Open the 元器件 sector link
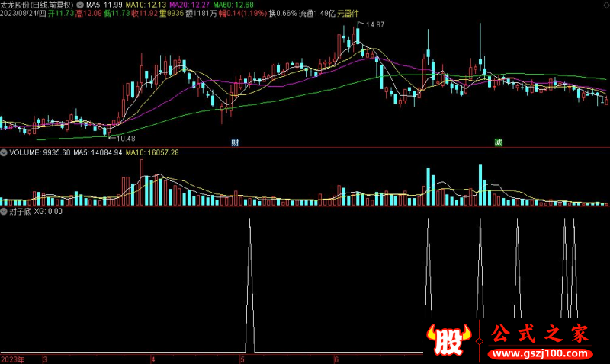The width and height of the screenshot is (610, 364). click(348, 14)
